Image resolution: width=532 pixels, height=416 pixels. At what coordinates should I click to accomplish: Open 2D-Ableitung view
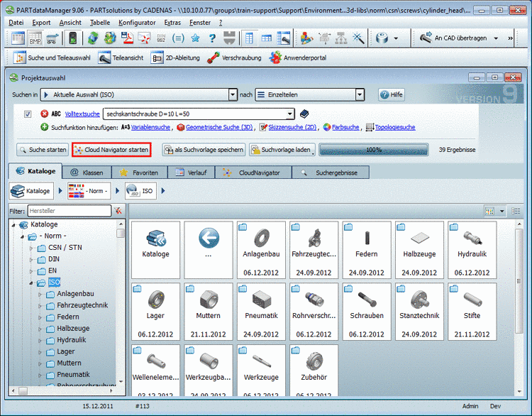pos(175,58)
